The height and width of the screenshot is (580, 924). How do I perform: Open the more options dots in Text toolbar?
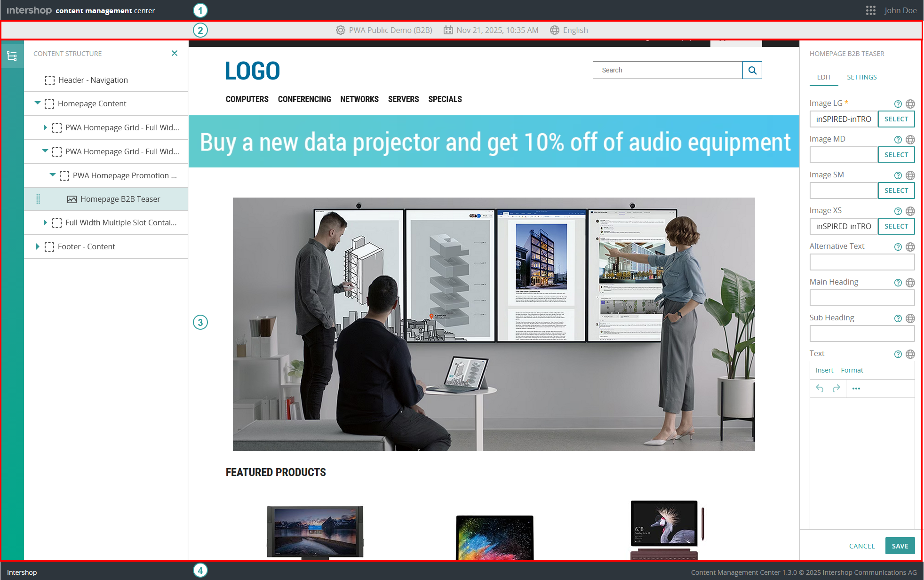[x=856, y=388]
